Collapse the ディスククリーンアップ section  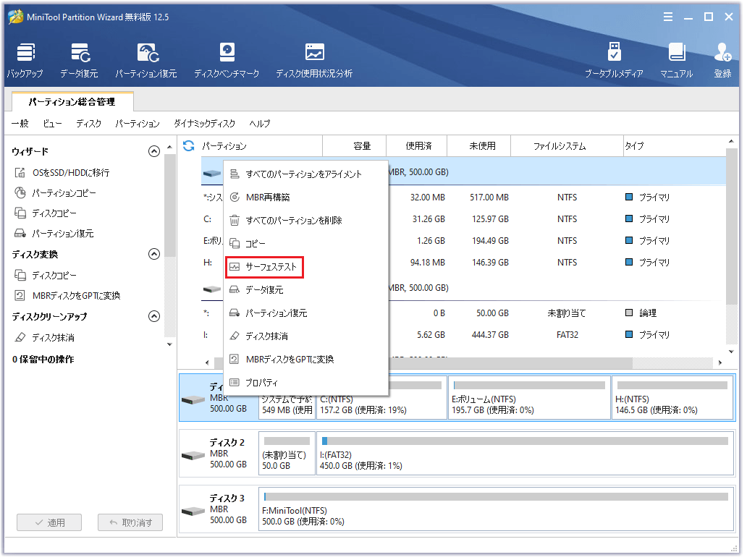[153, 316]
